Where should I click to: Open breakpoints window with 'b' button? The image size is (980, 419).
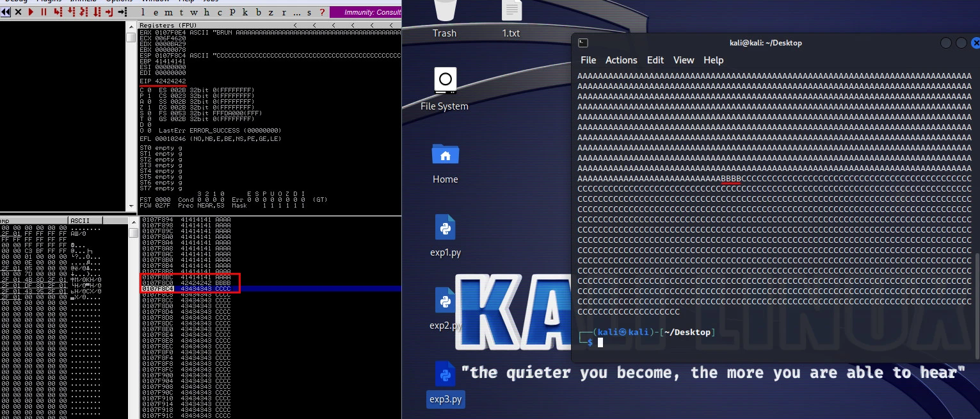[258, 12]
